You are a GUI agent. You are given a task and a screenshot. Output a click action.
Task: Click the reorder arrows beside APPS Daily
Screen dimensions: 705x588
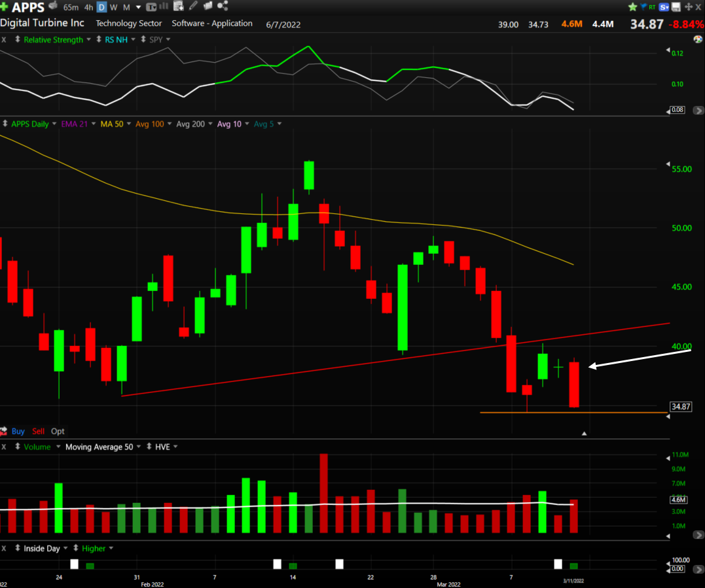5,123
